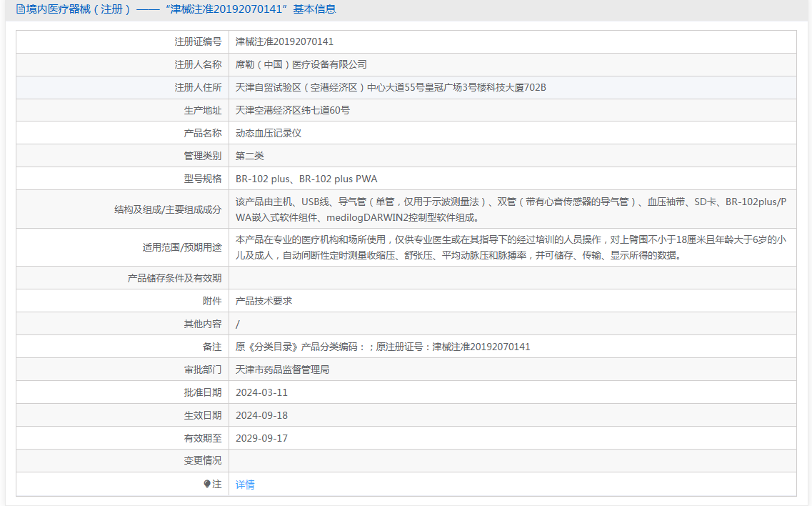Click the 型号规格 row label
The image size is (812, 506).
[x=203, y=179]
